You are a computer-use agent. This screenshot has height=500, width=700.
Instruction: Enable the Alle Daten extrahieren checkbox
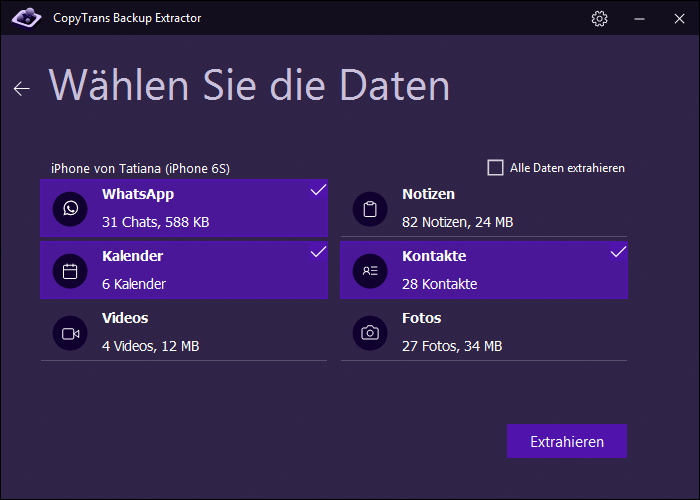[x=495, y=168]
